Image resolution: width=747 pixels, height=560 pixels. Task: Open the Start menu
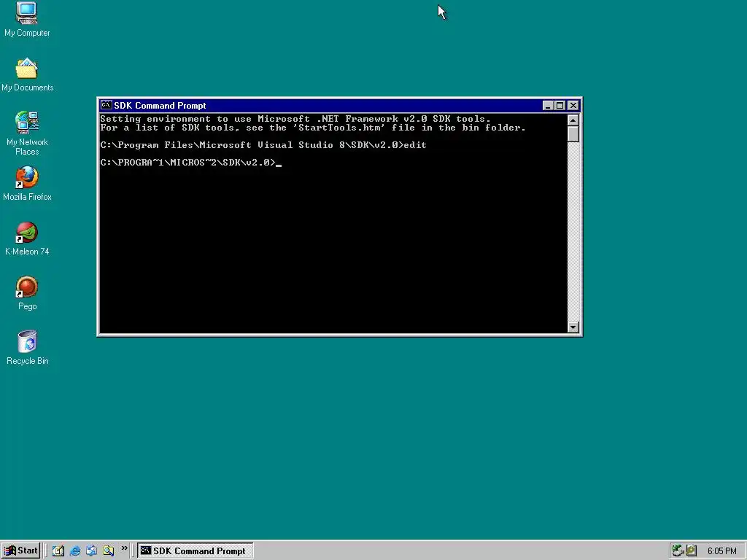click(x=20, y=551)
